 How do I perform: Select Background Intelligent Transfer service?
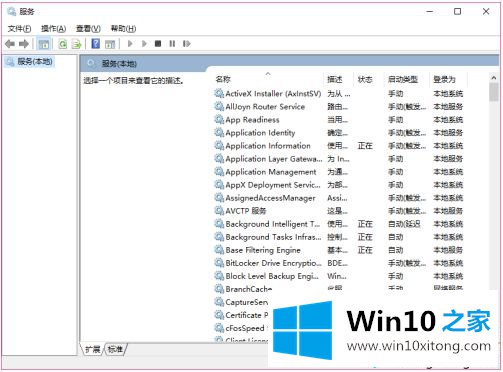(339, 224)
